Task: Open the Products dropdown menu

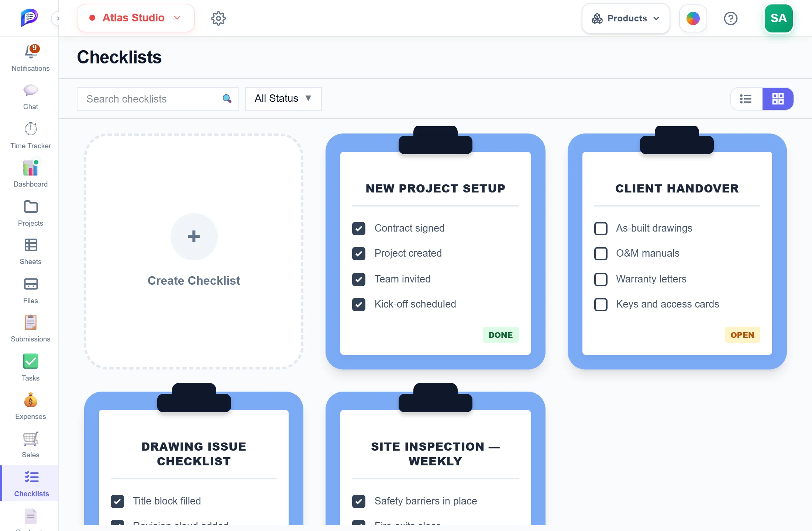Action: point(626,18)
